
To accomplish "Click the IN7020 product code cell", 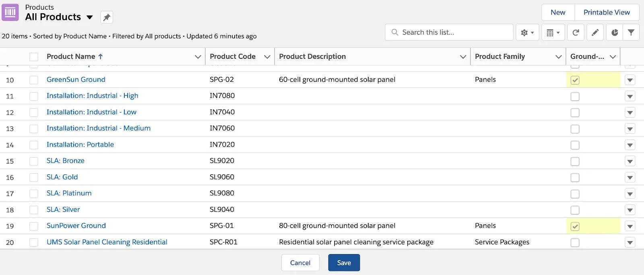I will click(x=222, y=145).
